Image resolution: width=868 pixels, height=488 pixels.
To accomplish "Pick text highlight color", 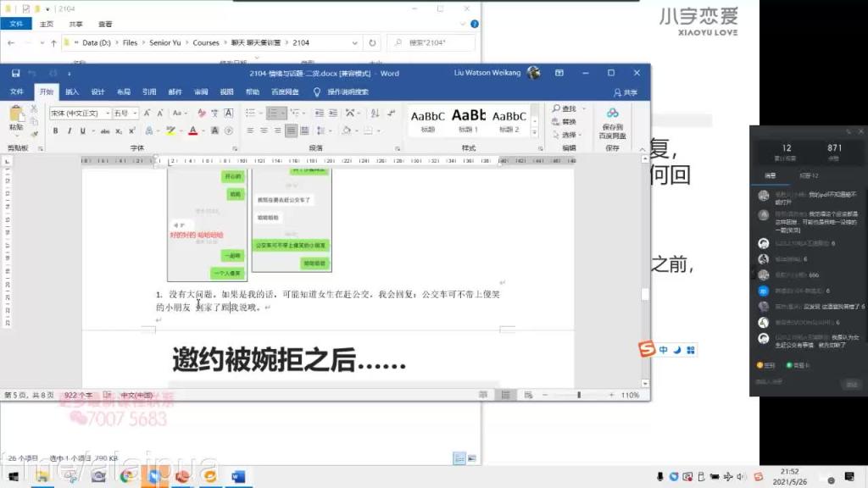I will [170, 131].
